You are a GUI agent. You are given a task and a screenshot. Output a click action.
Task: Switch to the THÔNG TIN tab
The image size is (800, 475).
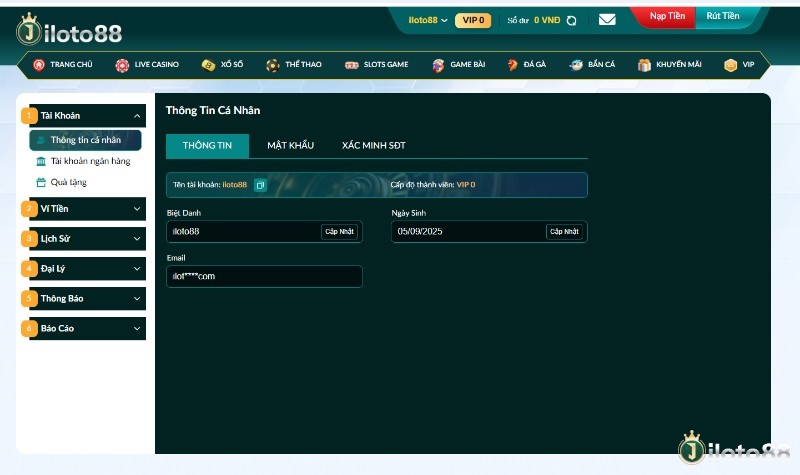207,146
